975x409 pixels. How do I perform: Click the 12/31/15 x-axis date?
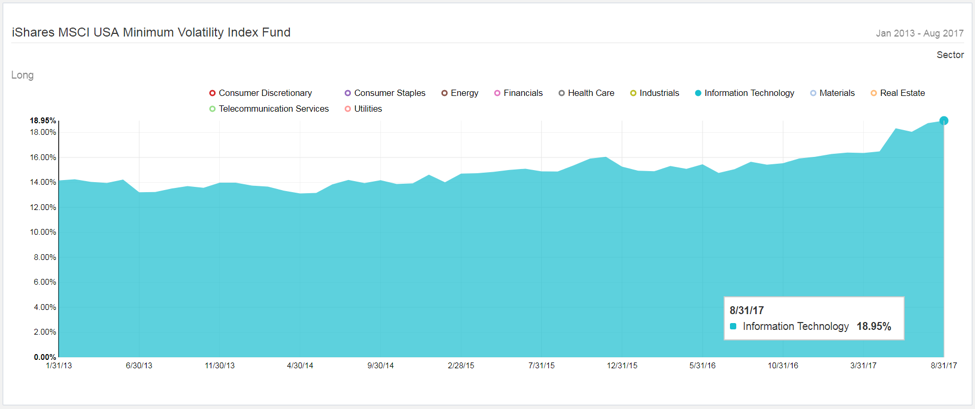pyautogui.click(x=622, y=365)
